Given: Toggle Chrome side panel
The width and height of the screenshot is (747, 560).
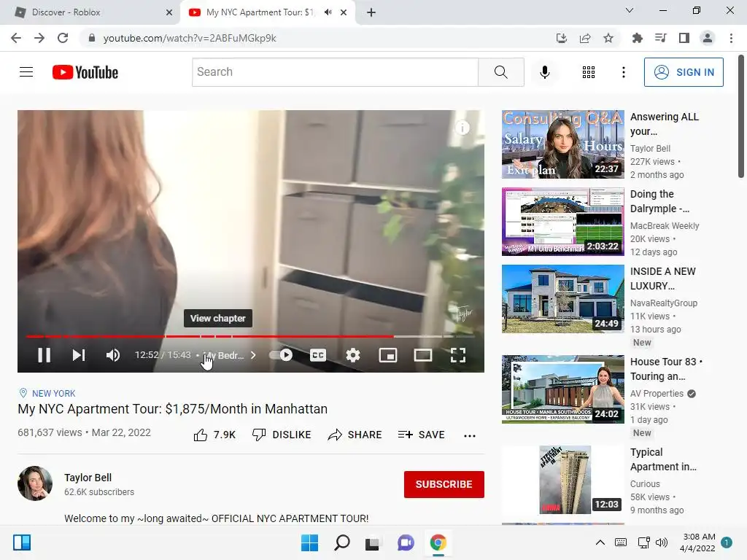Looking at the screenshot, I should click(x=684, y=38).
